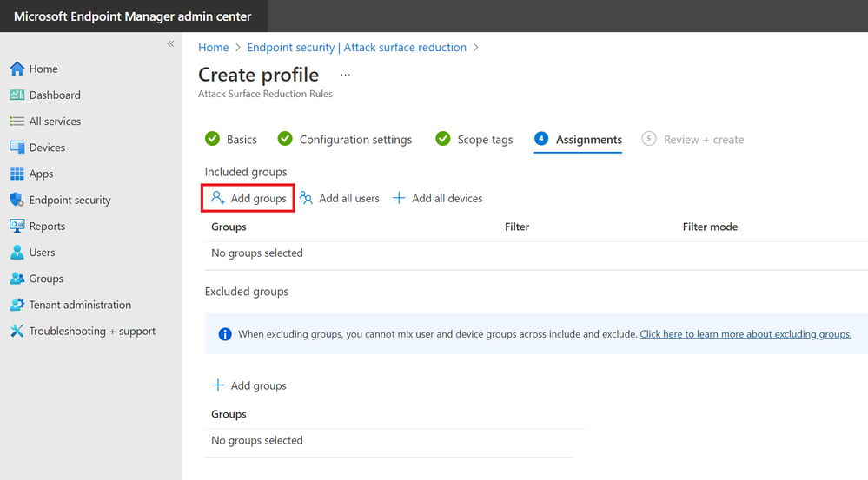Viewport: 868px width, 480px height.
Task: Click the Dashboard chart icon
Action: click(x=17, y=95)
